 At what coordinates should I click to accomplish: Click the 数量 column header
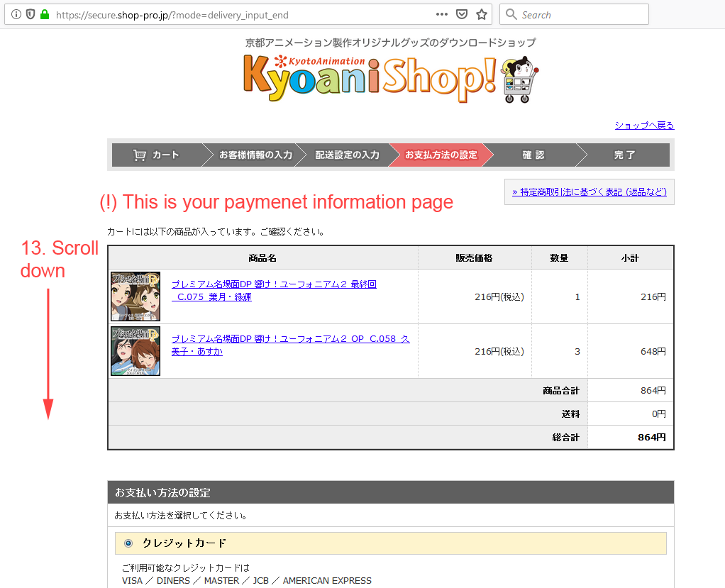pyautogui.click(x=560, y=258)
